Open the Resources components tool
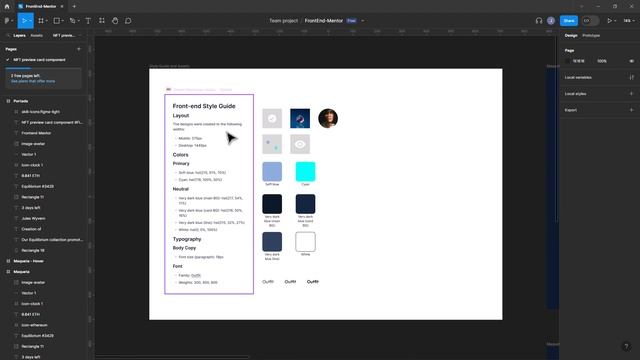Screen dimensions: 640x360 (x=102, y=20)
